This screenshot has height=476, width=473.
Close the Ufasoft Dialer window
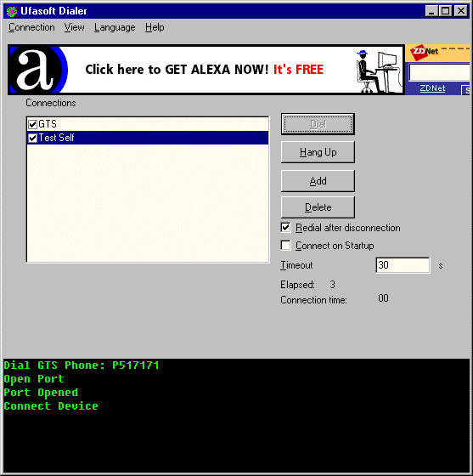(461, 11)
